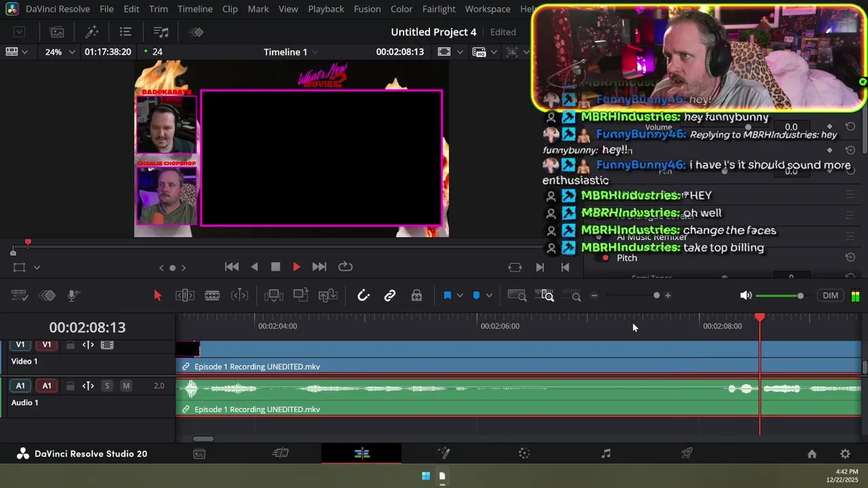Click the red Play button
Screen dimensions: 868x488
pos(296,267)
